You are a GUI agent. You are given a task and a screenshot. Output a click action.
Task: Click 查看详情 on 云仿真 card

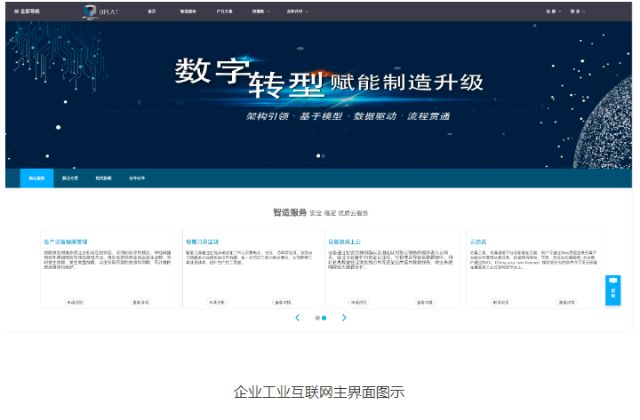566,300
